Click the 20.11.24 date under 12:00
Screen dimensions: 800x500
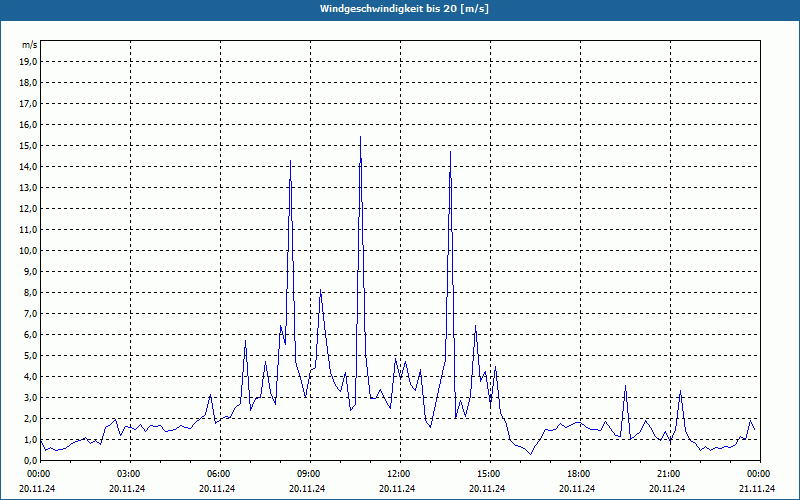point(397,488)
